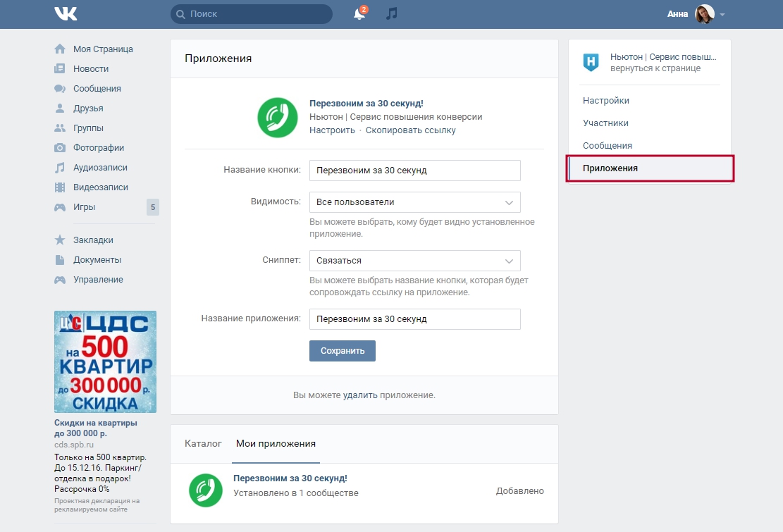Click Перезвоним за 30 секунд! in app list

tap(290, 478)
